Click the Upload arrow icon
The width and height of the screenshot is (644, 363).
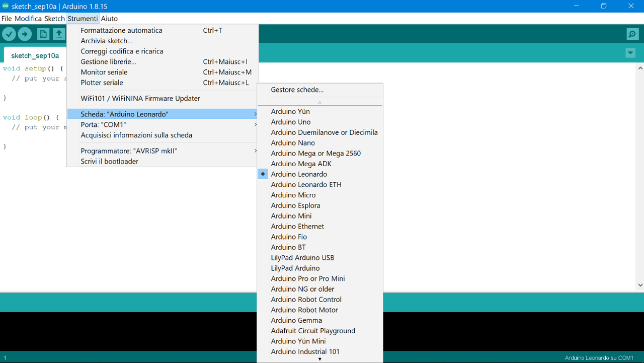pyautogui.click(x=25, y=34)
